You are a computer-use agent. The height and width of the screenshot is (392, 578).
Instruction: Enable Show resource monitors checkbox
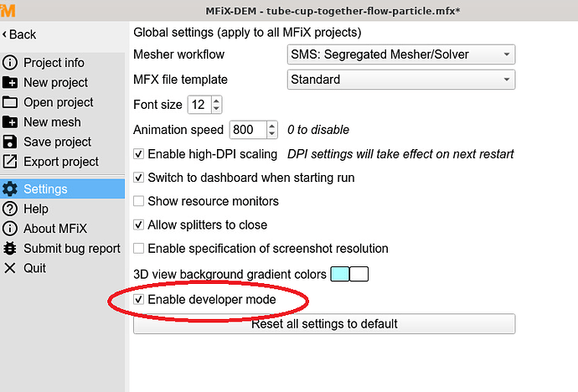[x=138, y=201]
